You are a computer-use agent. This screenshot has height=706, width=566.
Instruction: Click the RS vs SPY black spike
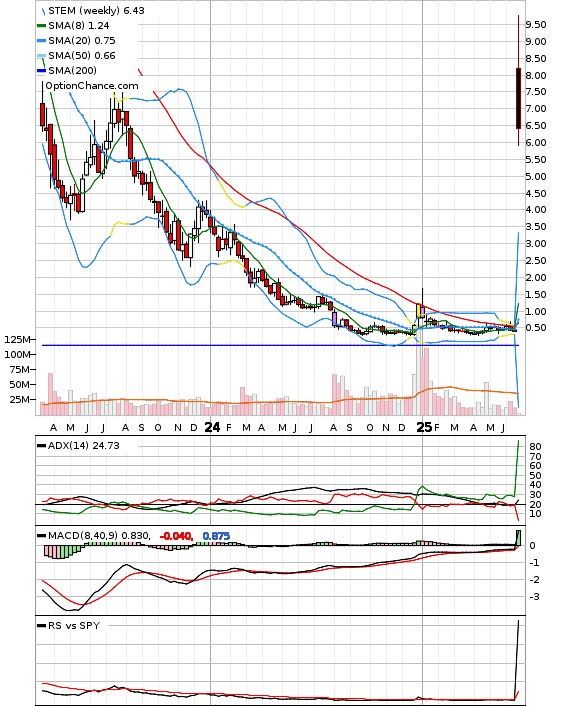pos(516,657)
